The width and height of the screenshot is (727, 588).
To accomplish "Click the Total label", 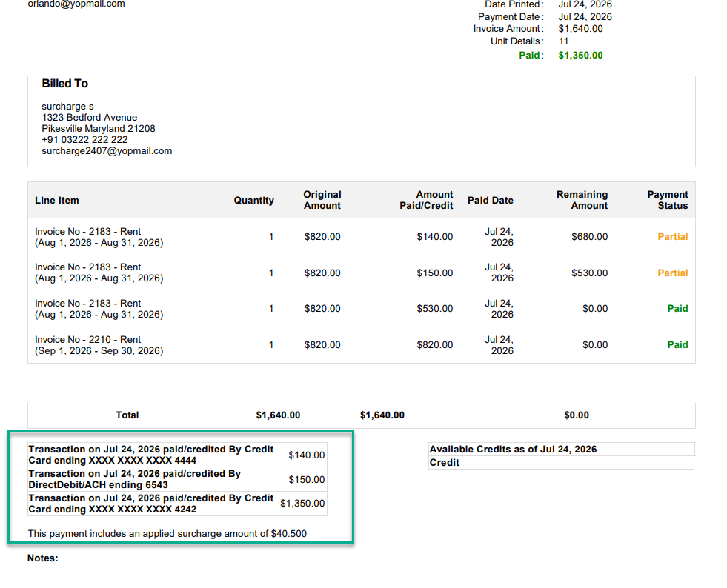I will coord(127,415).
